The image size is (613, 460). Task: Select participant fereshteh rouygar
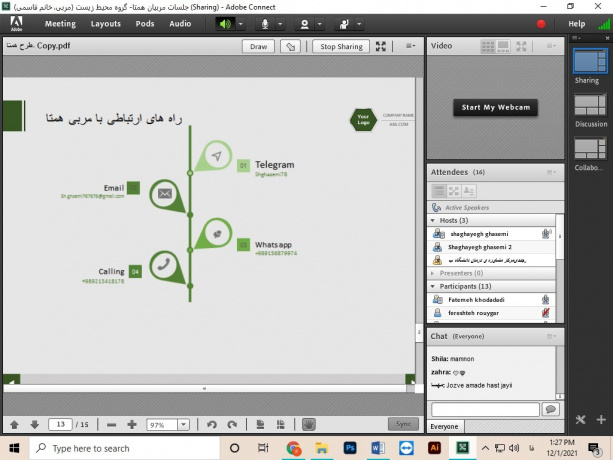(x=492, y=313)
